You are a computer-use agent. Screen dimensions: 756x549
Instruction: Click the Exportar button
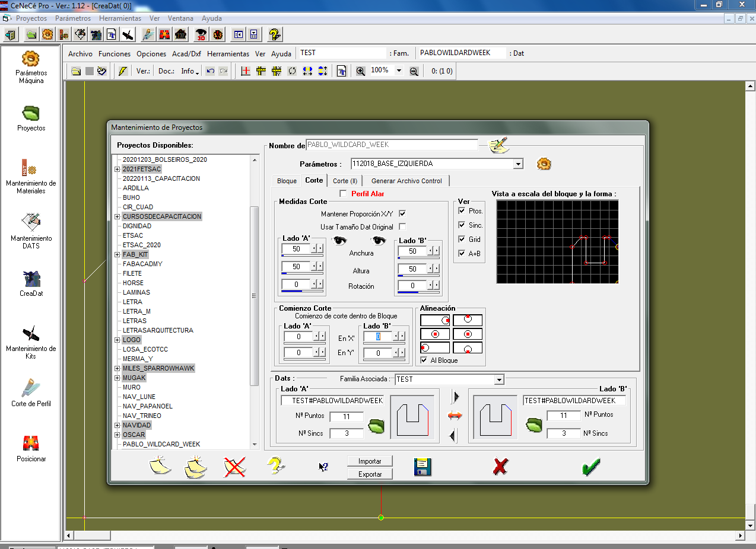click(x=370, y=474)
